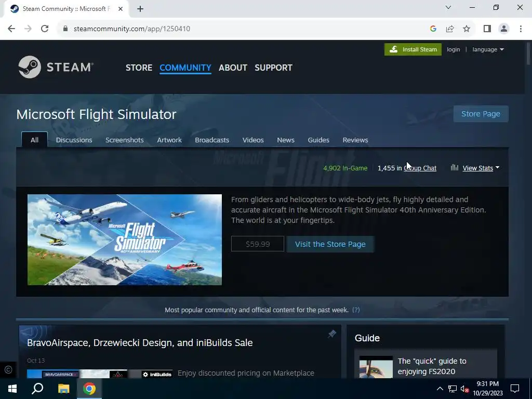Click the sale banner image below Oct 13

click(x=100, y=374)
